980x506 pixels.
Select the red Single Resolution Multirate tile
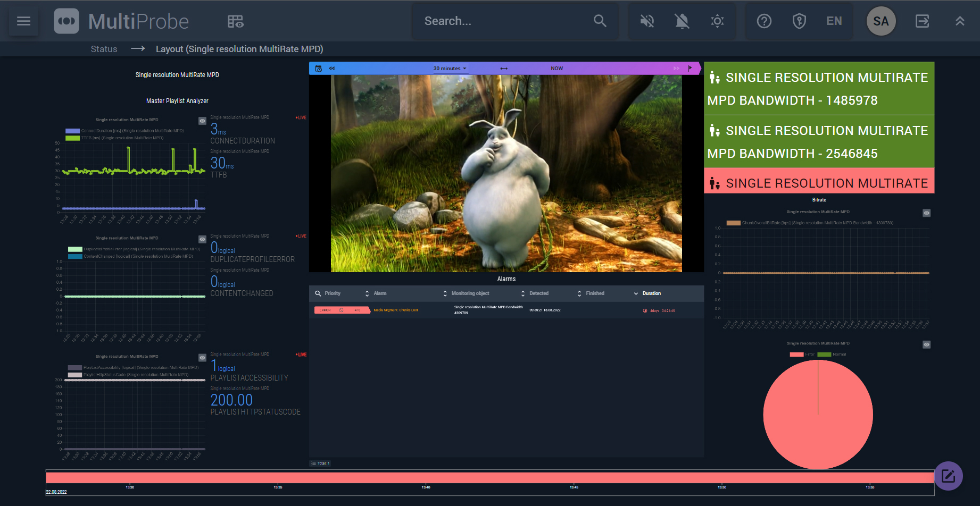point(819,181)
